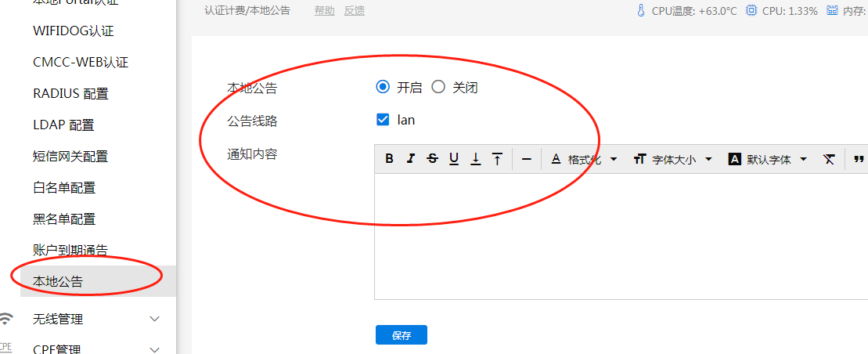Screen dimensions: 868x354
Task: Select the 开启 radio button
Action: [383, 87]
